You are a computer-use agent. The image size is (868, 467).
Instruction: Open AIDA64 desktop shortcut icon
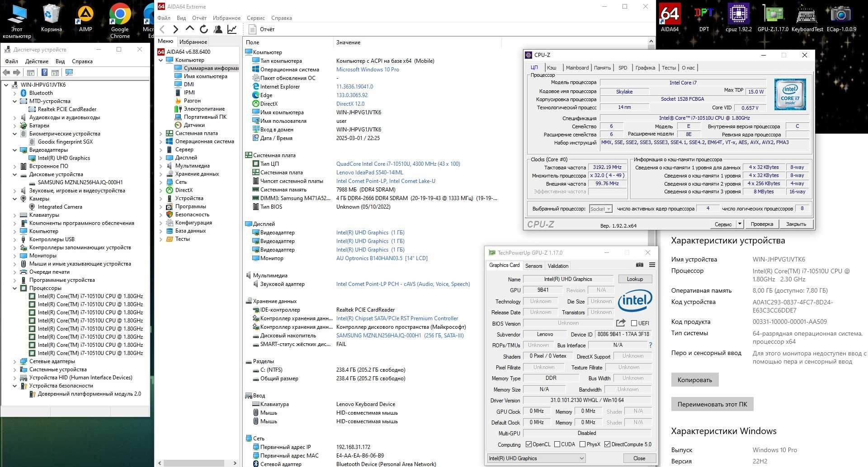click(x=670, y=18)
